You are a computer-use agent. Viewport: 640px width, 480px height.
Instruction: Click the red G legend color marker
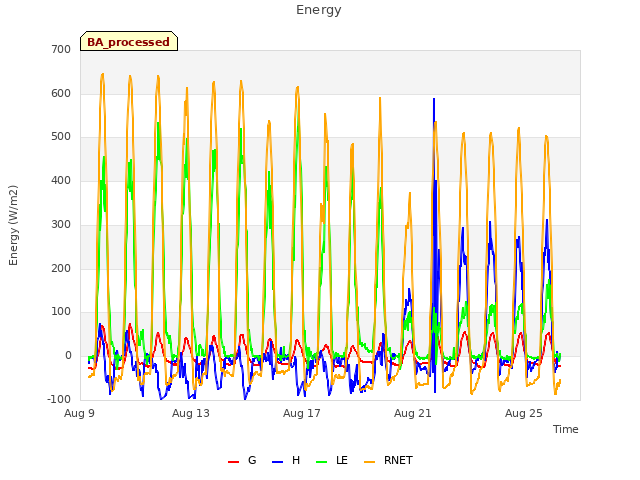click(x=233, y=462)
